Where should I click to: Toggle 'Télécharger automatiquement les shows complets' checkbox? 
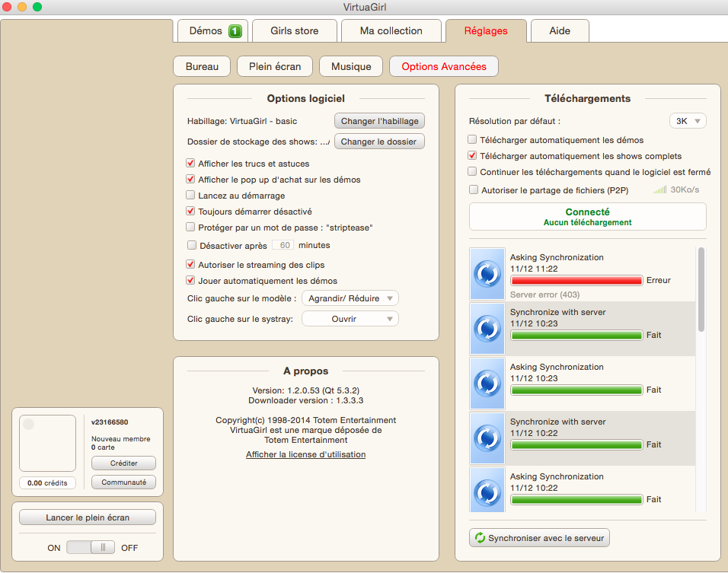point(472,156)
